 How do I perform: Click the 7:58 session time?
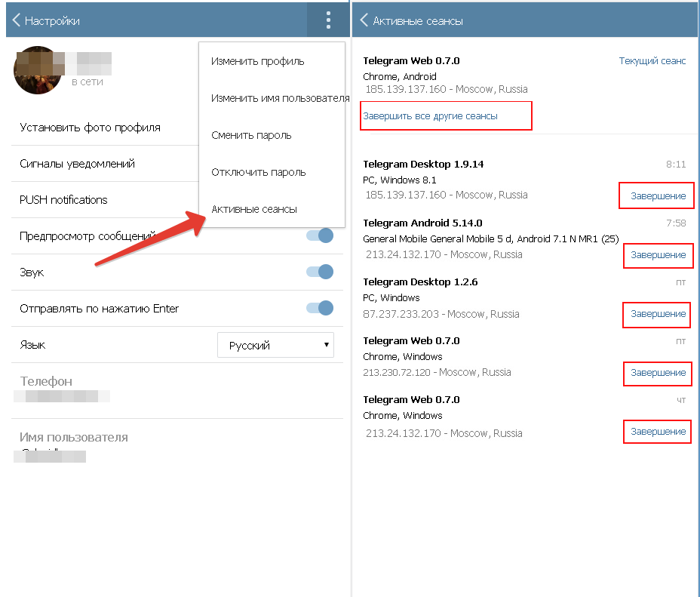click(x=676, y=223)
